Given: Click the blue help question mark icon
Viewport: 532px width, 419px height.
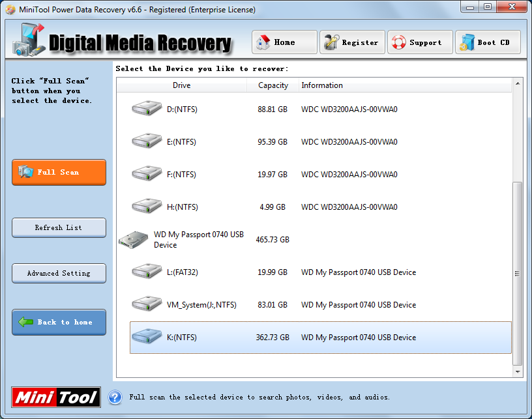Looking at the screenshot, I should click(115, 397).
